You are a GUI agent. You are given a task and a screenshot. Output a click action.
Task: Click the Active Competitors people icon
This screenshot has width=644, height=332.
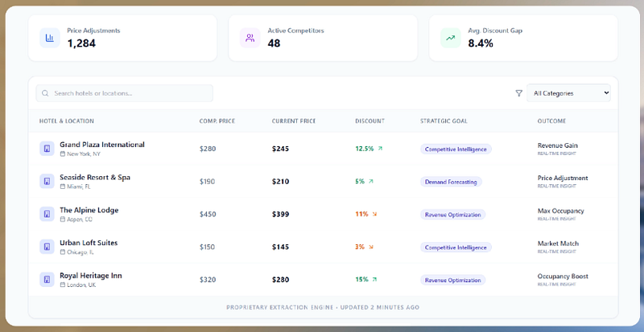tap(250, 38)
